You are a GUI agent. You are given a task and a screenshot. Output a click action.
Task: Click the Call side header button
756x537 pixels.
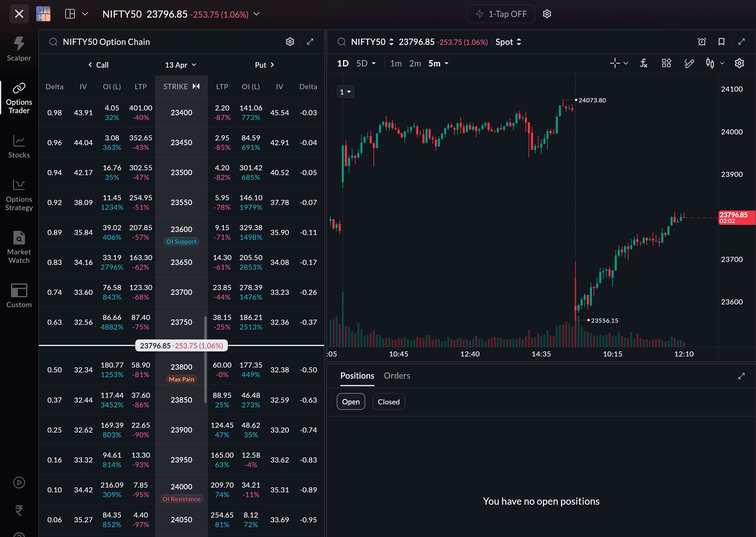point(98,65)
